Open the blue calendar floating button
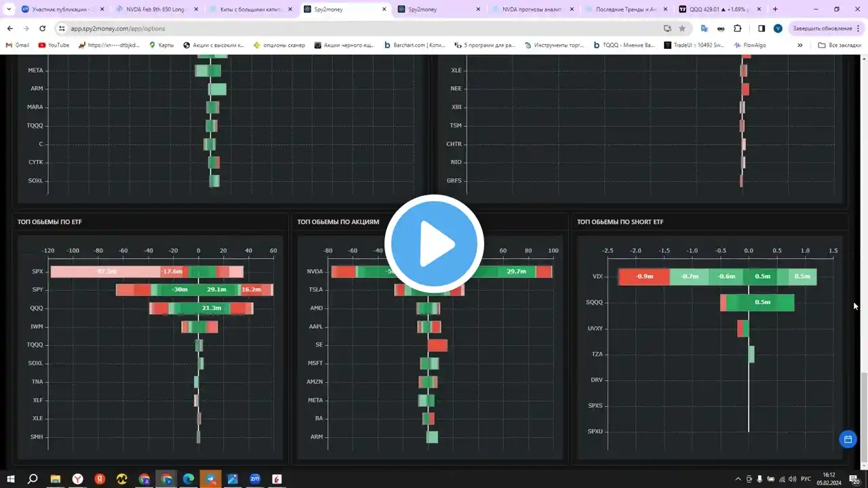The width and height of the screenshot is (868, 488). (848, 439)
